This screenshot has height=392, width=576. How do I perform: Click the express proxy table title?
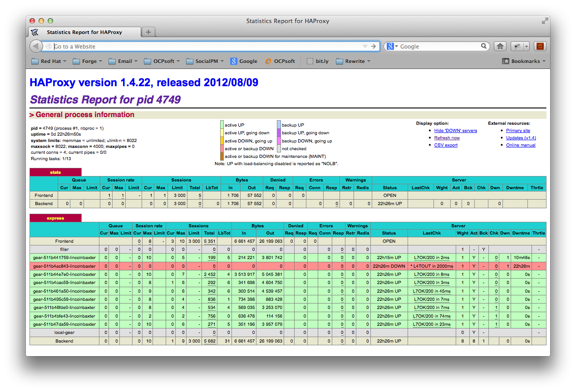point(55,218)
